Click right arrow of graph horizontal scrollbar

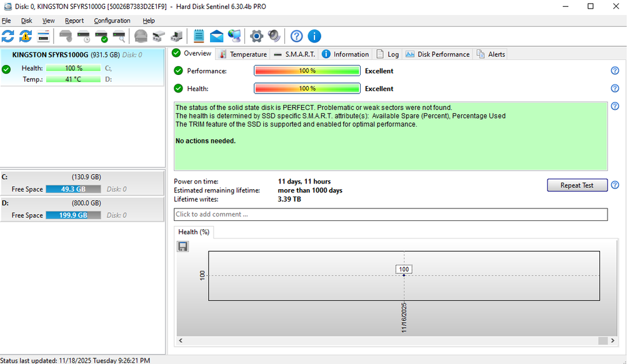(613, 341)
